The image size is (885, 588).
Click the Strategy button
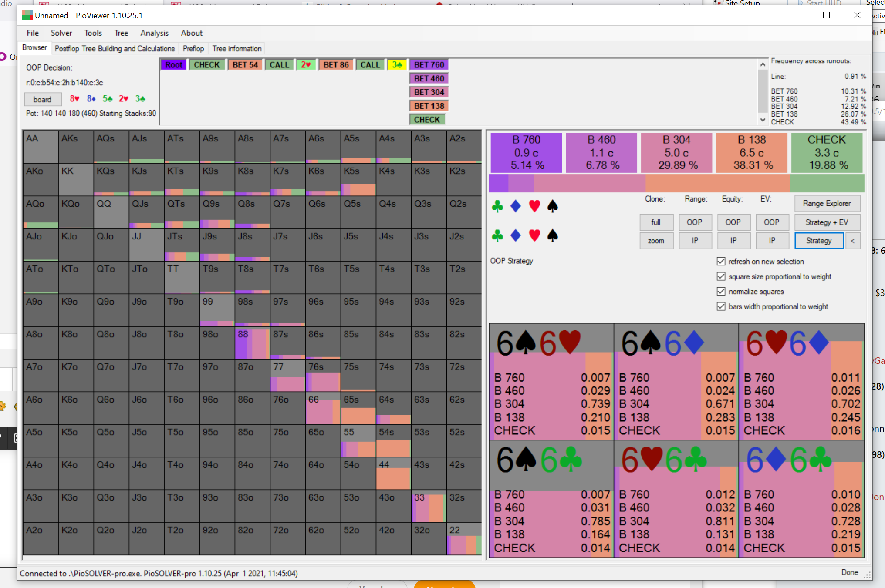pyautogui.click(x=819, y=241)
